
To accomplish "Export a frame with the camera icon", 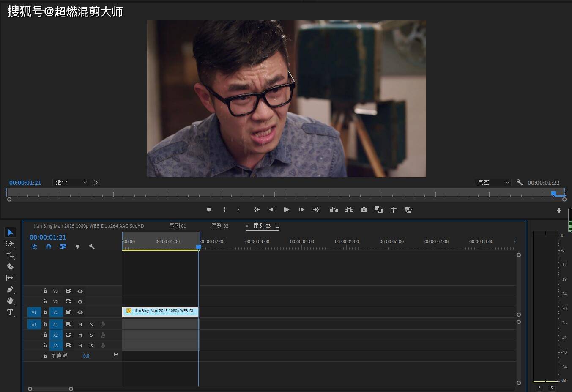I will [364, 210].
